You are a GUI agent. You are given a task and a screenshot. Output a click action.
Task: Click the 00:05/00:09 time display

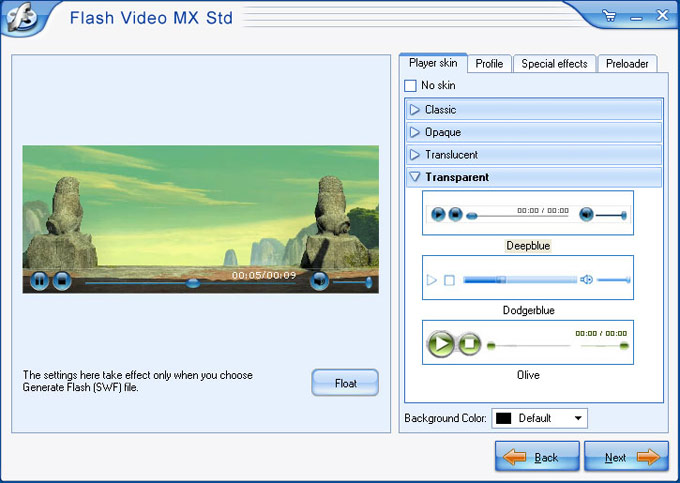click(264, 275)
